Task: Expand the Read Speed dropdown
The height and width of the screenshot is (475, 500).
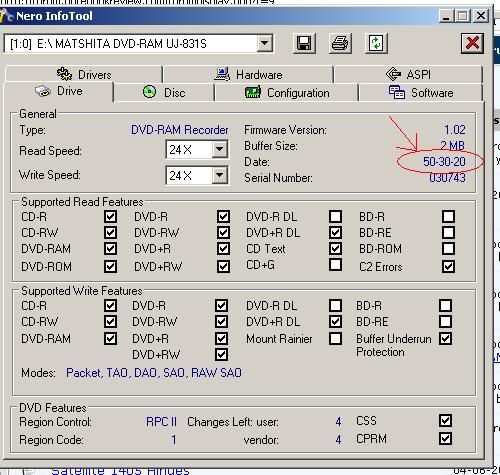Action: tap(220, 149)
